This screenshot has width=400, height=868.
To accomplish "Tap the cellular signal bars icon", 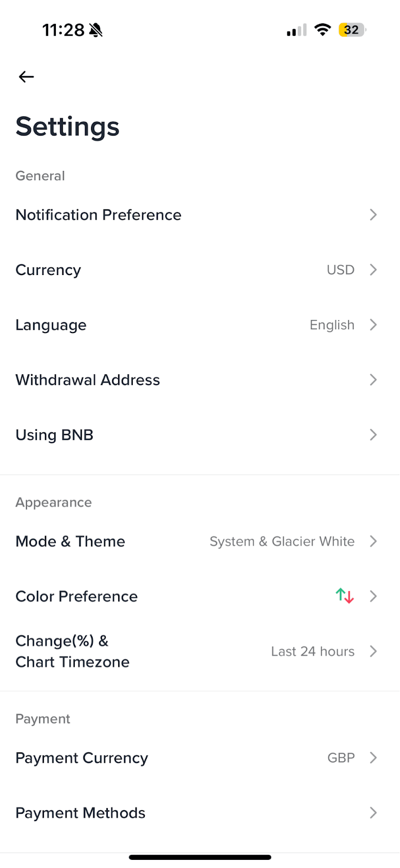I will [x=296, y=30].
